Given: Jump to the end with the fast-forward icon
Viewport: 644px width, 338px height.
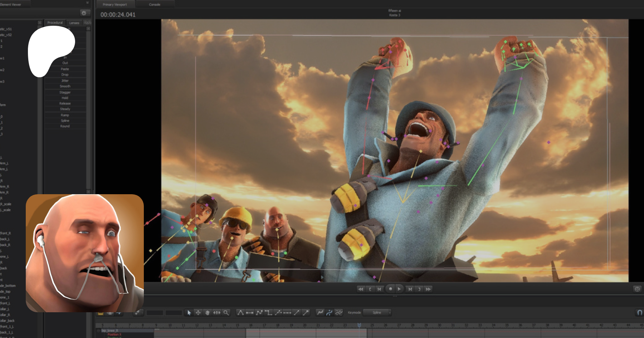Looking at the screenshot, I should (x=428, y=289).
